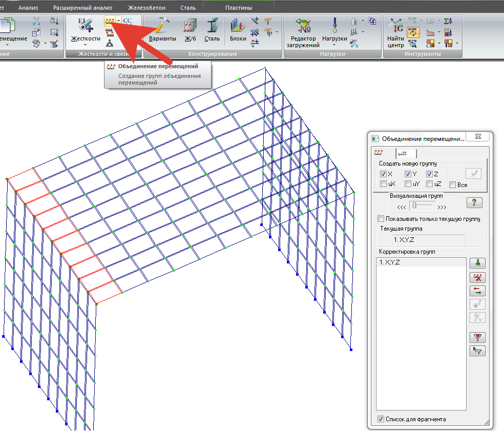Click the distributed load arrows icon
The image size is (504, 431).
click(354, 32)
